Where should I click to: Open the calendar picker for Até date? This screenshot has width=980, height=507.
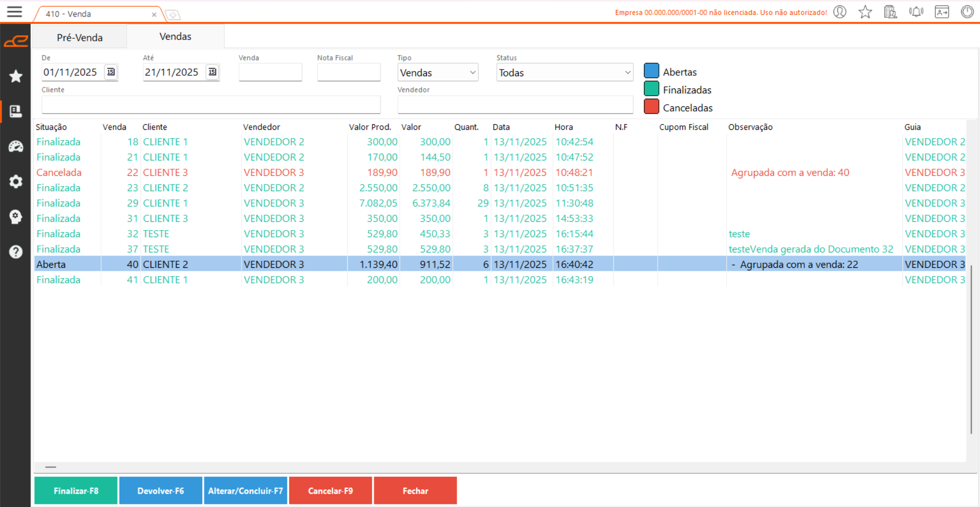coord(212,72)
